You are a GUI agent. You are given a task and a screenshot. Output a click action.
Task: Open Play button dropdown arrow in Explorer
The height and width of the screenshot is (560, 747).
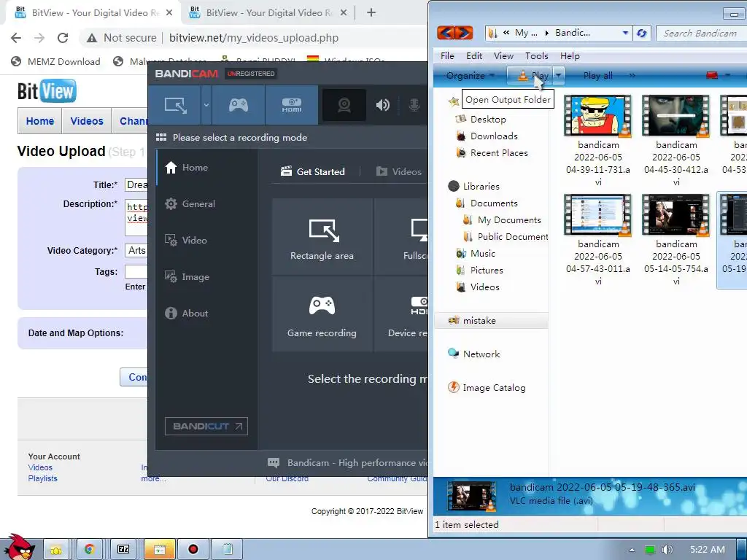pos(558,75)
